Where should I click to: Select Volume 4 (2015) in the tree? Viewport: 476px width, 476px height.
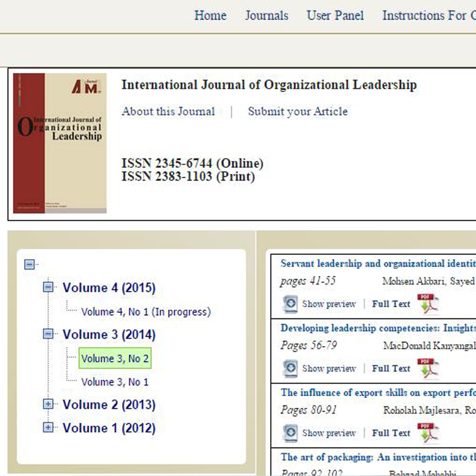tap(109, 287)
